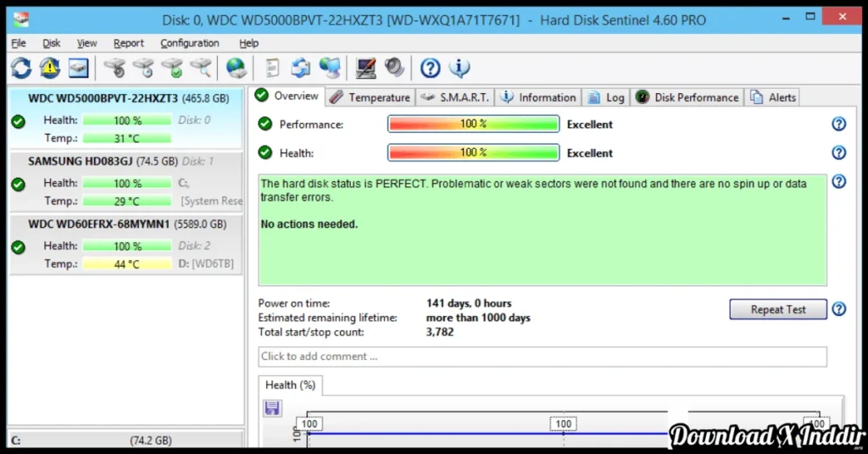
Task: Click the globe with monitor network icon
Action: click(x=330, y=68)
